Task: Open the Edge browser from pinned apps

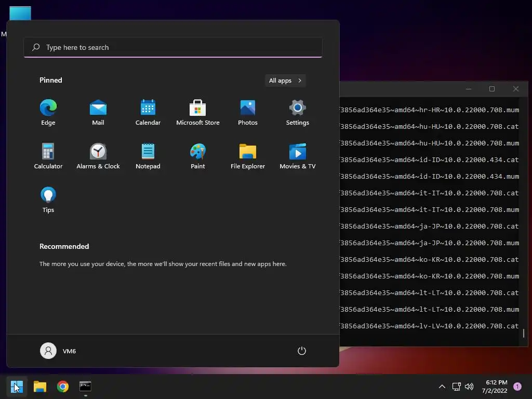Action: coord(48,113)
